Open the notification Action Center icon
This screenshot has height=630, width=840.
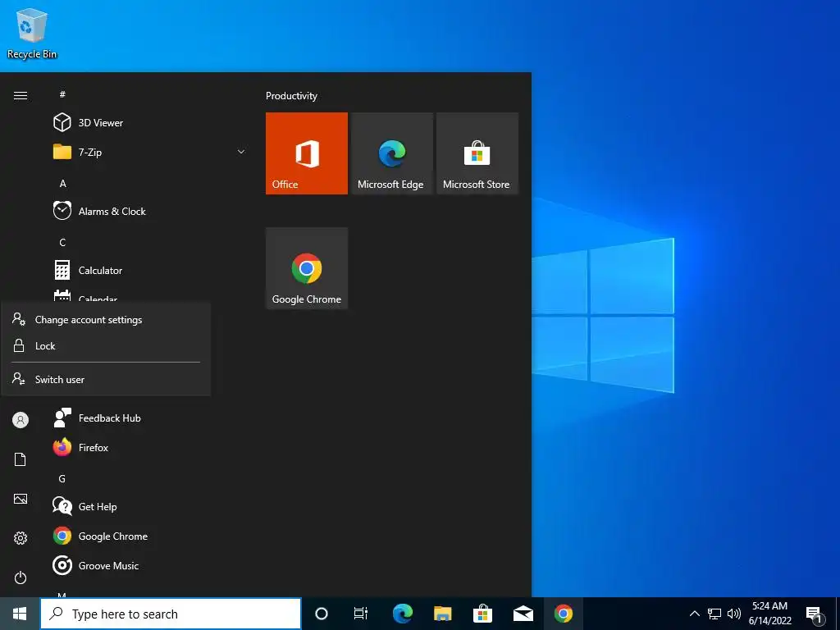coord(815,614)
